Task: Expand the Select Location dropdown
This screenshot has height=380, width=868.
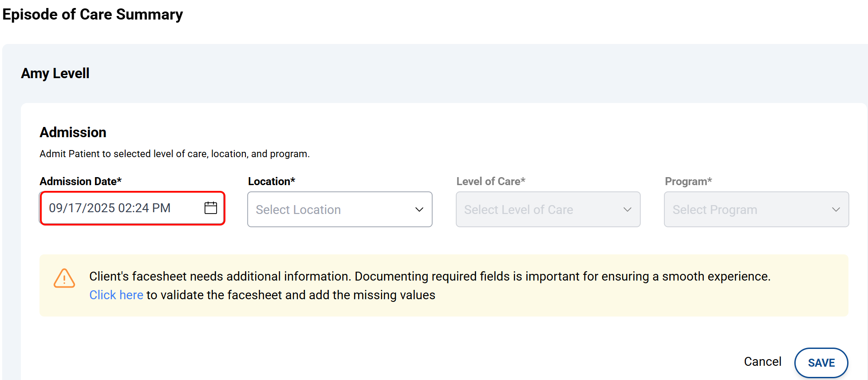Action: point(328,210)
